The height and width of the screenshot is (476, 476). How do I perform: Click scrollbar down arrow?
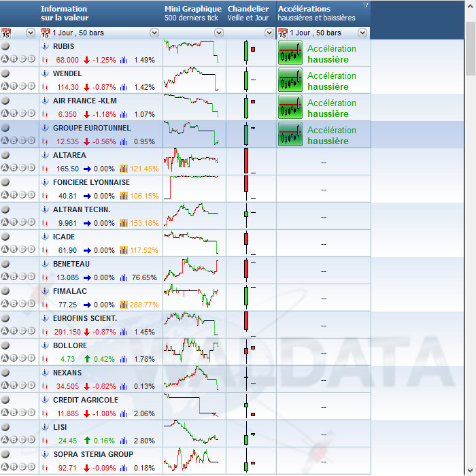click(x=470, y=470)
